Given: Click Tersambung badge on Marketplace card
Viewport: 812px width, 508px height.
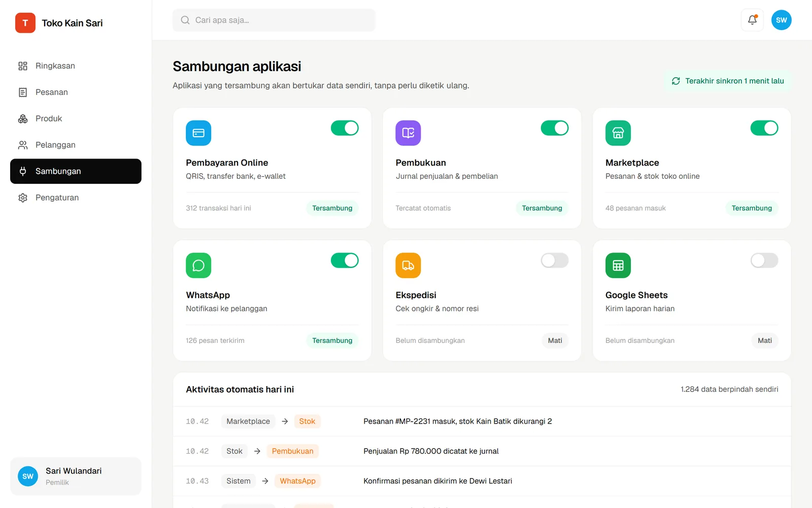Looking at the screenshot, I should pos(752,208).
